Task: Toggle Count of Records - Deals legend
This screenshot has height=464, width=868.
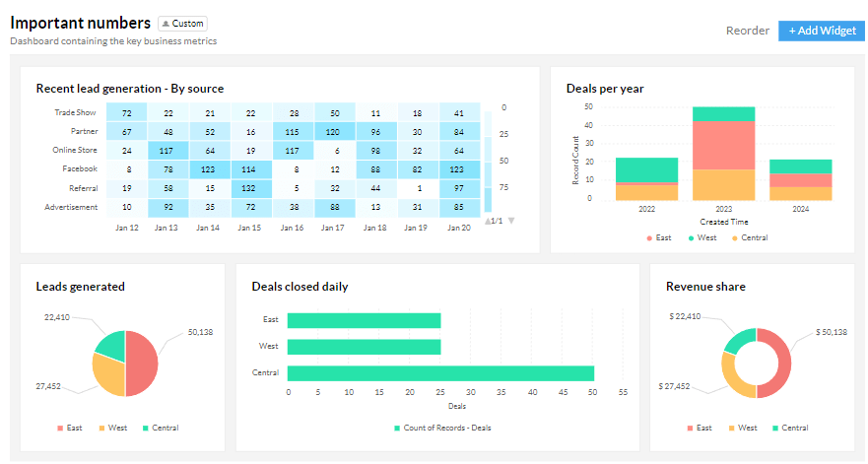Action: [442, 428]
